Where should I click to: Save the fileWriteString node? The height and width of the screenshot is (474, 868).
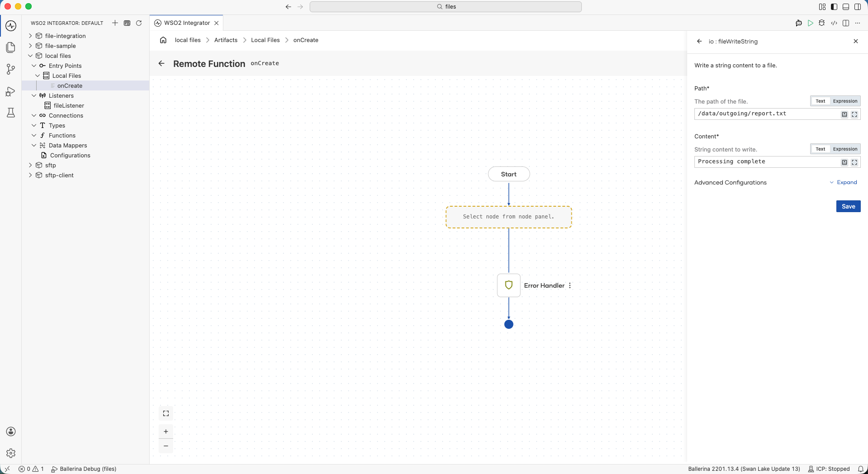848,206
